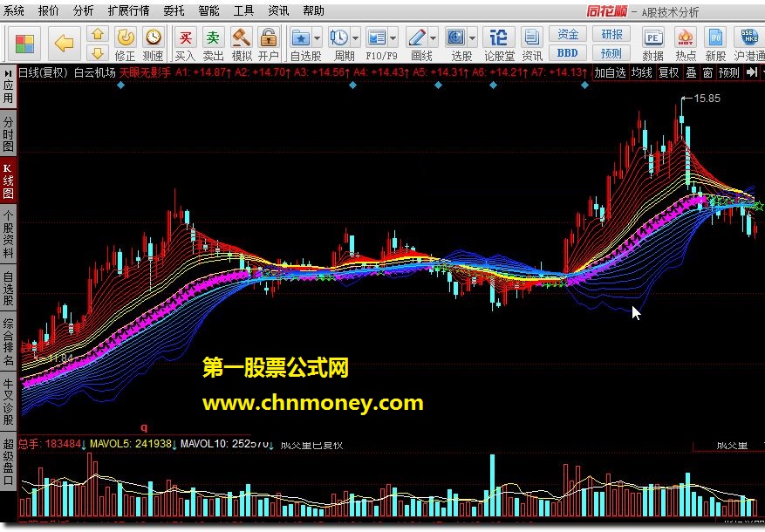Image resolution: width=765 pixels, height=532 pixels.
Task: Toggle the 均线 moving average button
Action: [641, 72]
